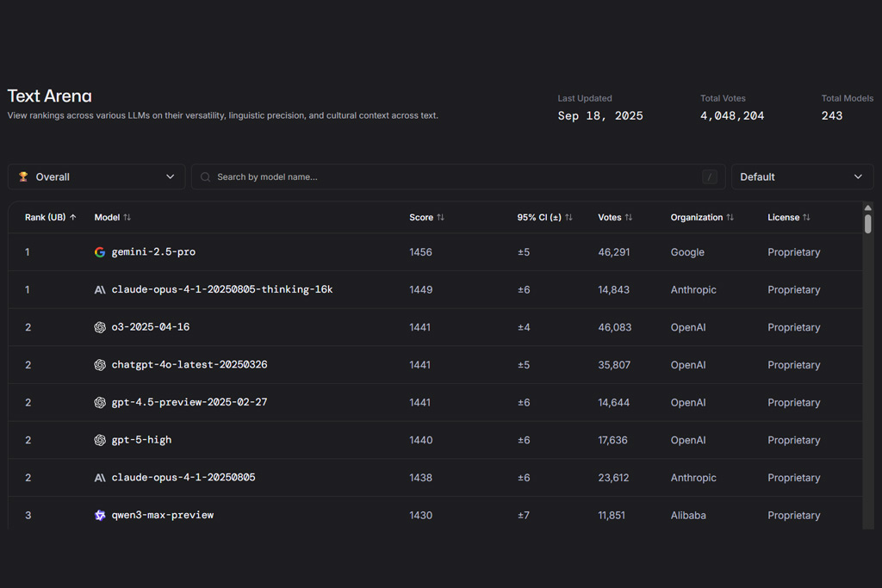Screen dimensions: 882x588
Task: Click the 14,644 votes cell
Action: pos(613,403)
